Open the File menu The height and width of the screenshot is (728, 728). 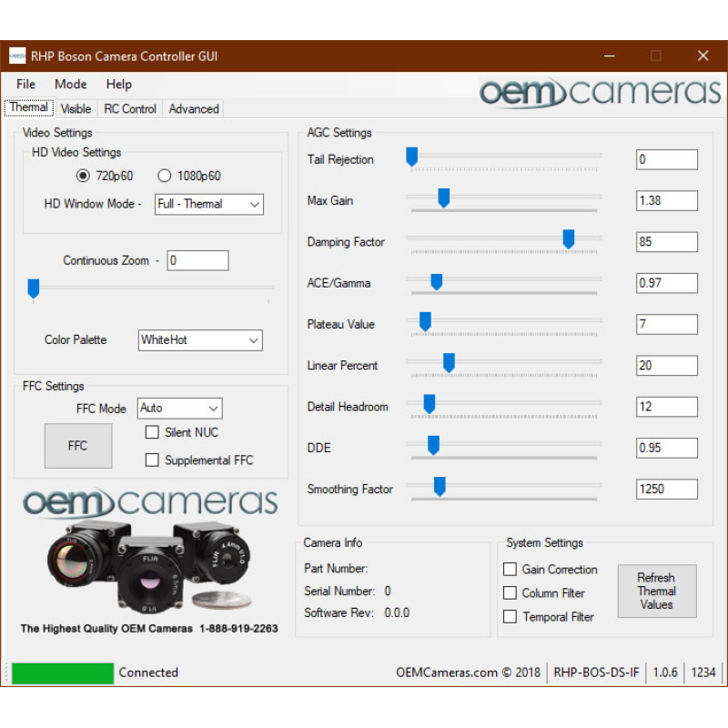click(25, 84)
